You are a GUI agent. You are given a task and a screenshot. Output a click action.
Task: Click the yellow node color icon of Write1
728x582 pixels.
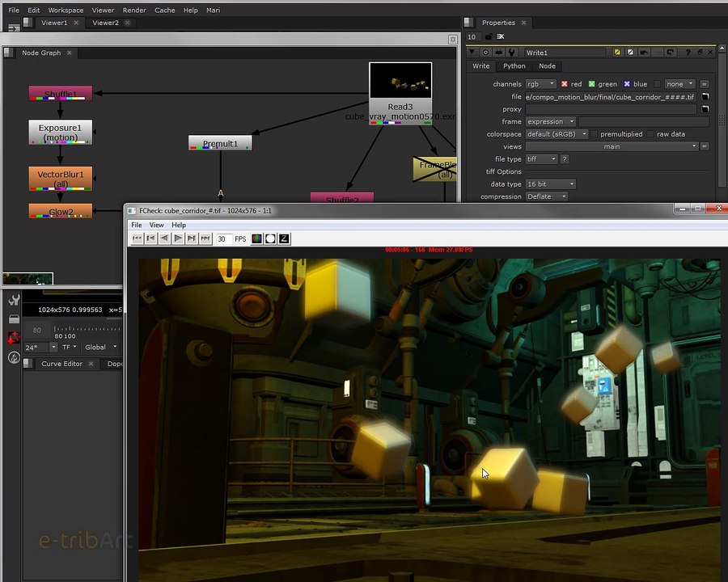(617, 53)
